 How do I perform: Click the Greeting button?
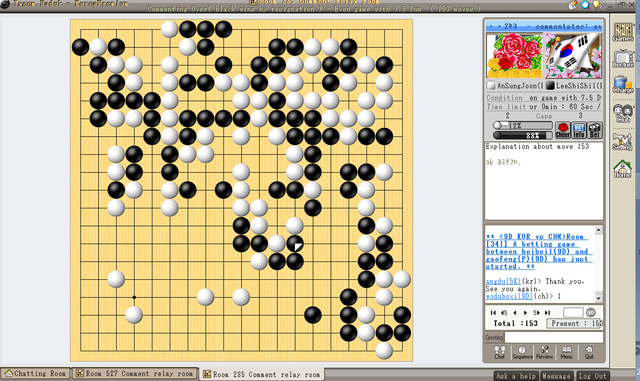tap(494, 338)
